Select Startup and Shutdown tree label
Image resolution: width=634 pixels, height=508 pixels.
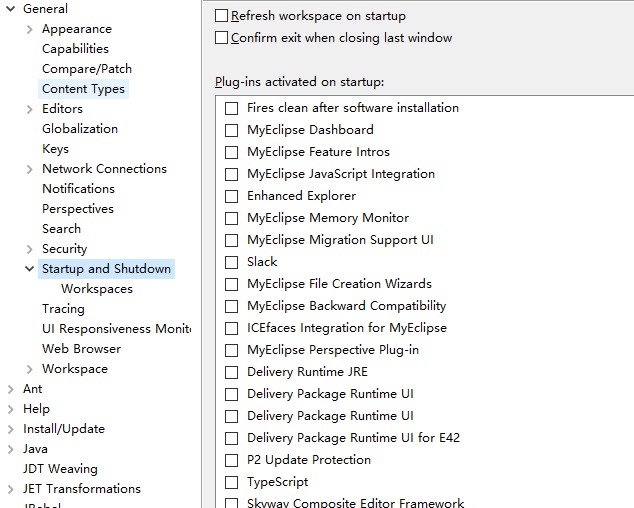point(106,269)
